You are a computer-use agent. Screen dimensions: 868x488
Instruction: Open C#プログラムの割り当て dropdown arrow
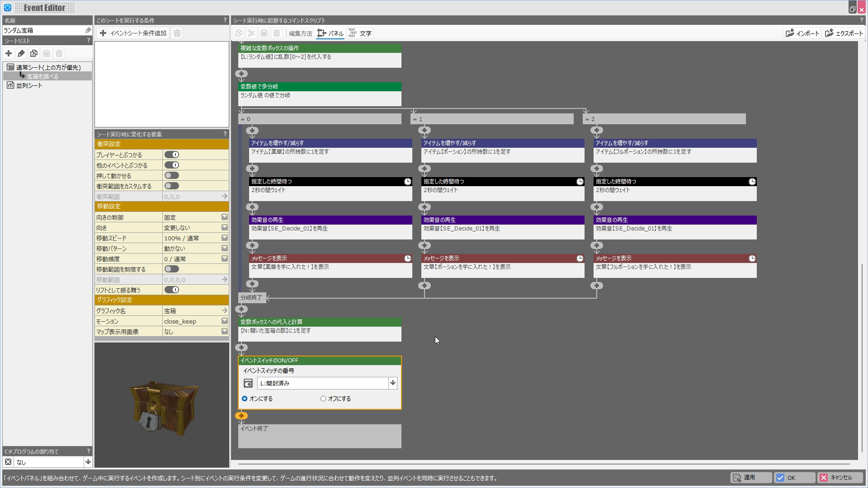88,462
